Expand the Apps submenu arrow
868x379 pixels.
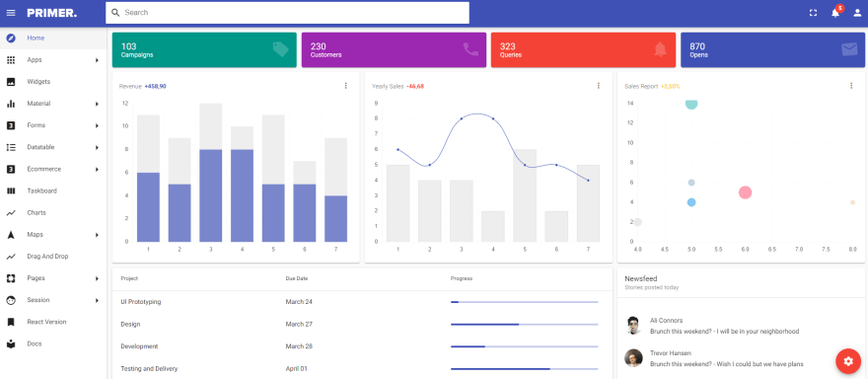[97, 60]
